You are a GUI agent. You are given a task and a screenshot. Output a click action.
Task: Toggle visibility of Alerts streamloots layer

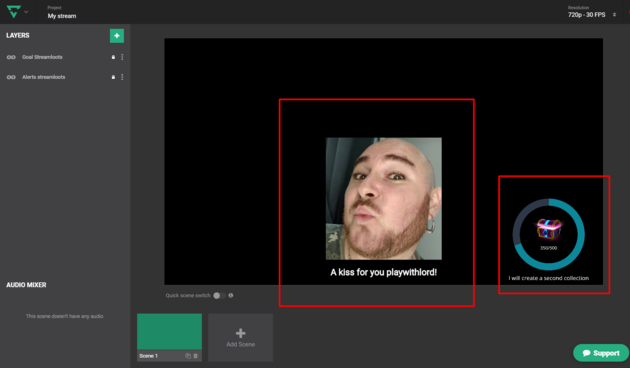tap(11, 77)
